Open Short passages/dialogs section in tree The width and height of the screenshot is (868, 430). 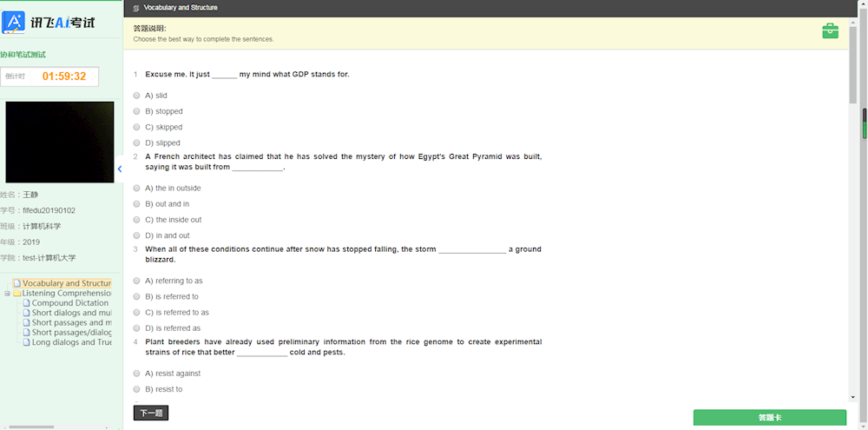[x=72, y=332]
